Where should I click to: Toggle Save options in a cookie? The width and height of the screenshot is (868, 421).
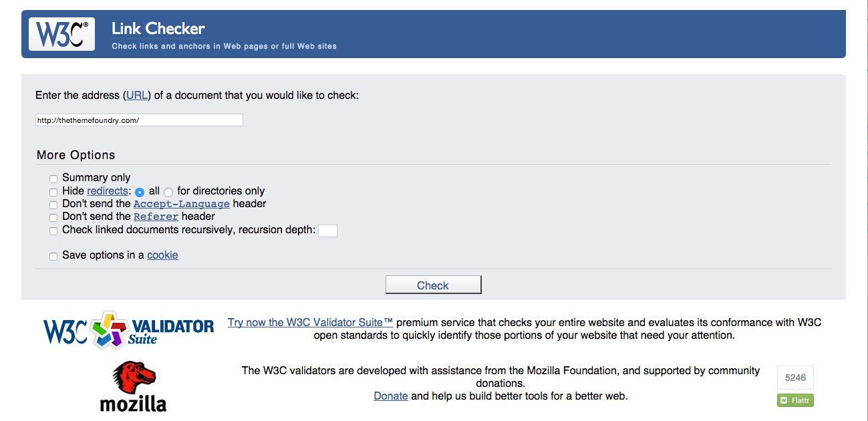pos(53,256)
